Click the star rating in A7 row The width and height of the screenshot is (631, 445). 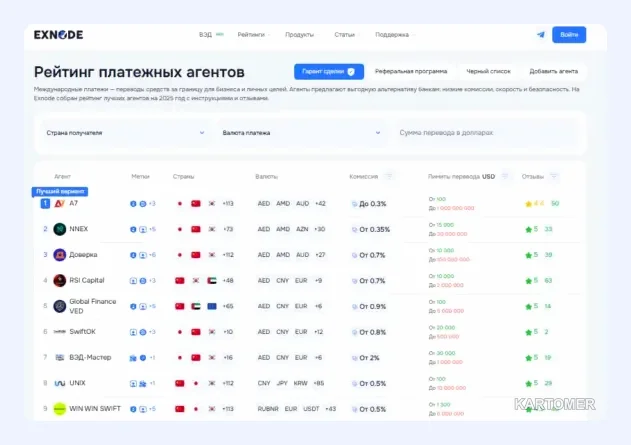click(534, 204)
